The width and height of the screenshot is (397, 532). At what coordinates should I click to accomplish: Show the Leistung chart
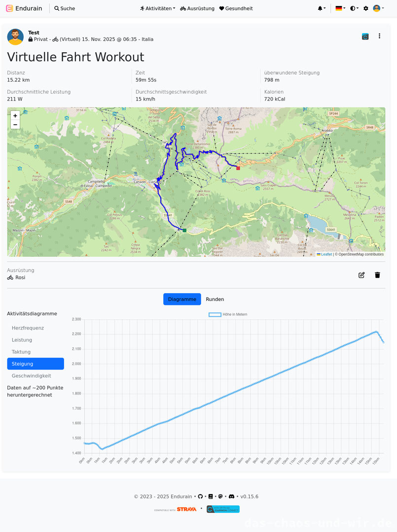coord(22,340)
